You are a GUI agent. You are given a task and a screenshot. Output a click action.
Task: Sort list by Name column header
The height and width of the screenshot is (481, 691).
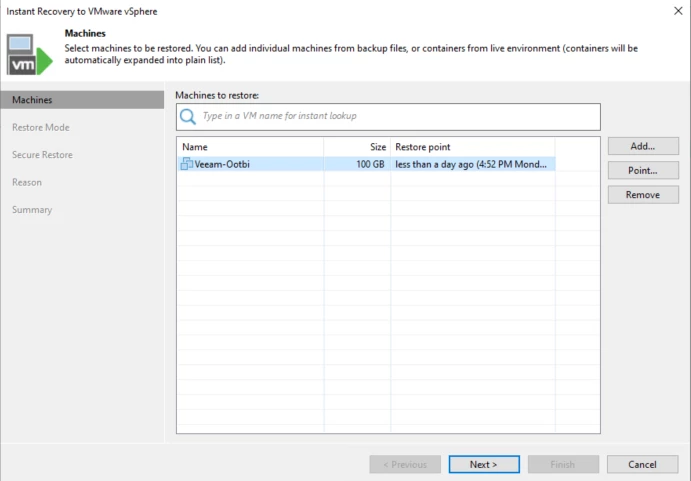pos(250,147)
